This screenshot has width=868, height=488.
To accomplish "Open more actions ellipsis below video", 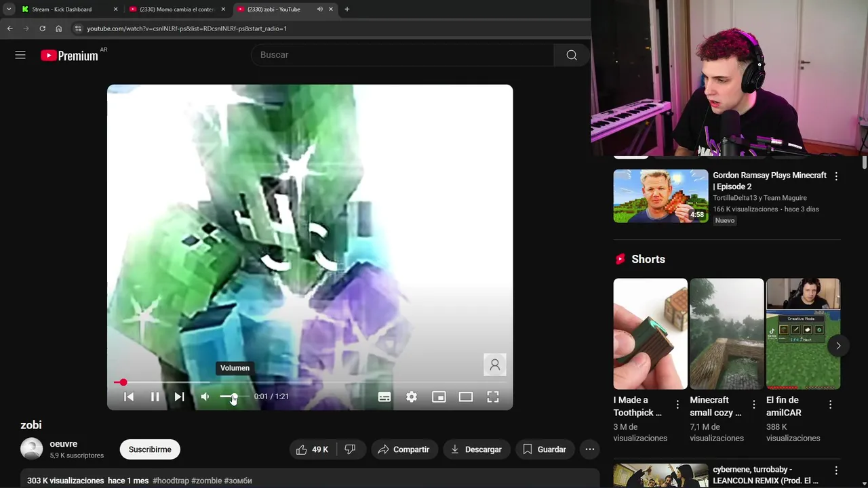I will [x=590, y=449].
